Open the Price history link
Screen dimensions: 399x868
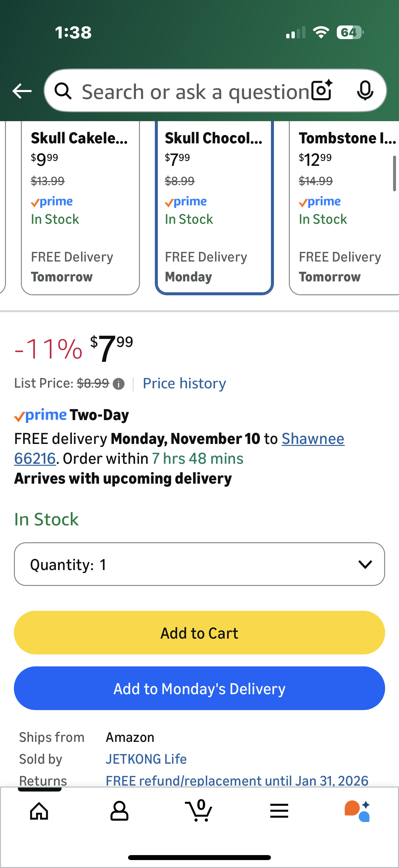point(184,383)
